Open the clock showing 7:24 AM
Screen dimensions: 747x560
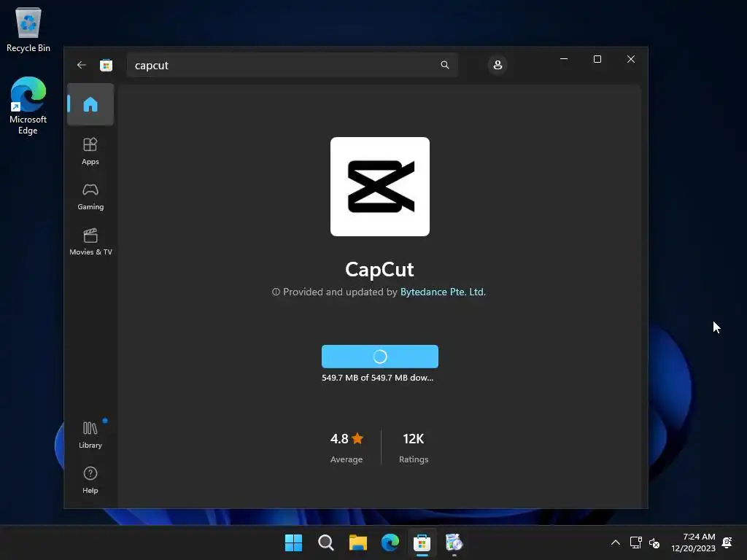coord(693,542)
